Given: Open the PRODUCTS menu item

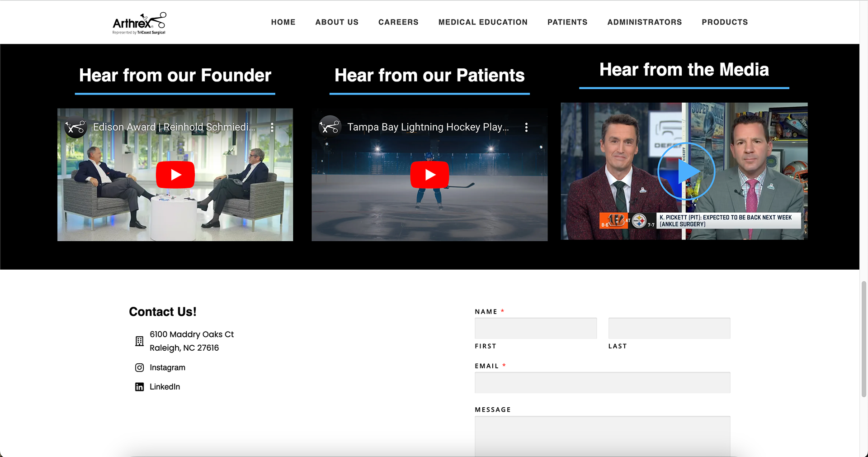Looking at the screenshot, I should click(725, 22).
